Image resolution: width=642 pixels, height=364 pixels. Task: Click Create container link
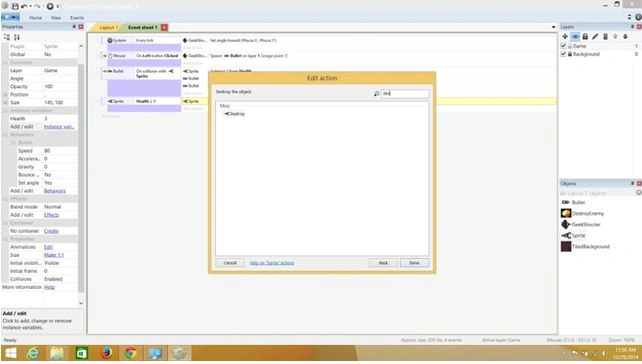51,231
